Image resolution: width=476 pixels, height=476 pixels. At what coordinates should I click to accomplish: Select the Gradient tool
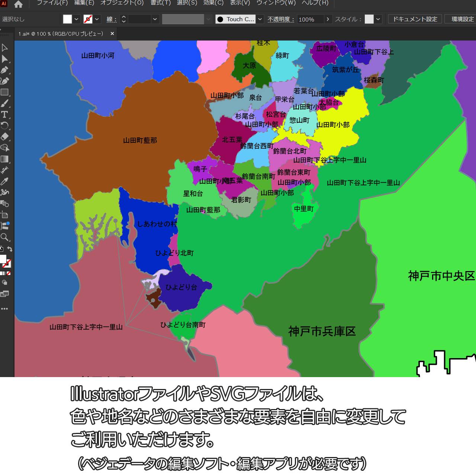click(x=5, y=159)
